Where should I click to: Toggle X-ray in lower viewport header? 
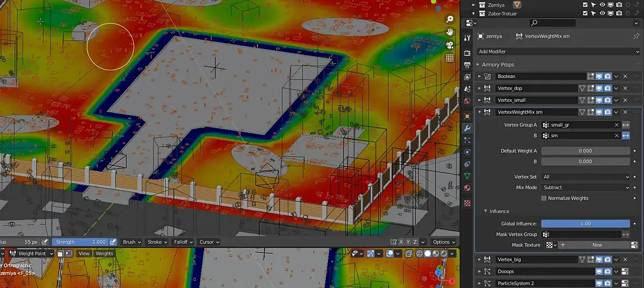pos(409,254)
